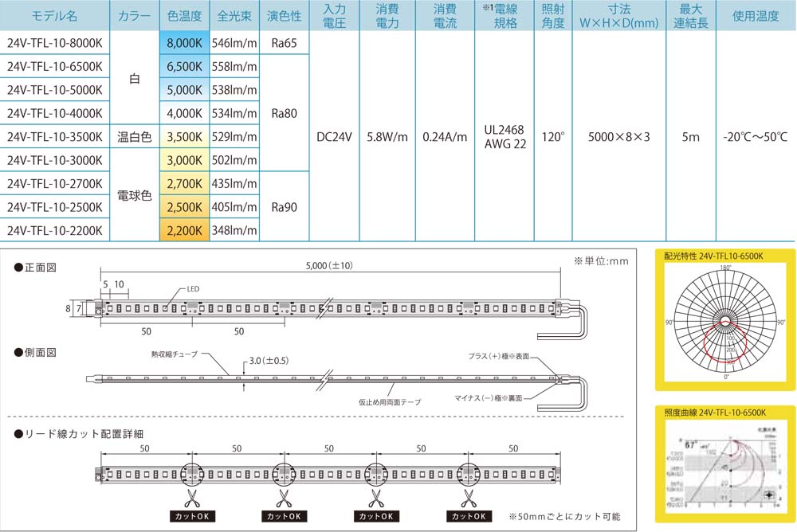
Task: Select the 3,500K color temperature cell
Action: tap(185, 136)
